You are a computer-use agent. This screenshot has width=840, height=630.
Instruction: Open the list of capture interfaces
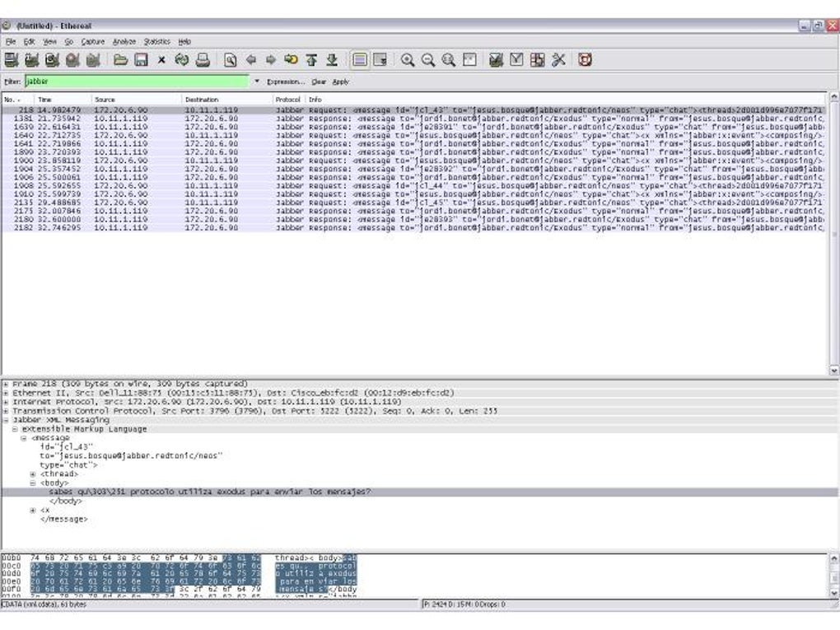12,60
